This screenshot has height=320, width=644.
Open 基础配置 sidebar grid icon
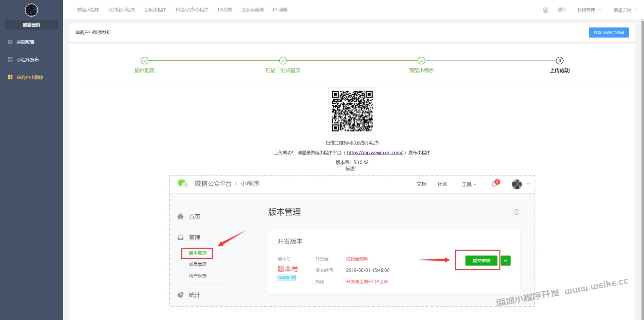point(10,42)
